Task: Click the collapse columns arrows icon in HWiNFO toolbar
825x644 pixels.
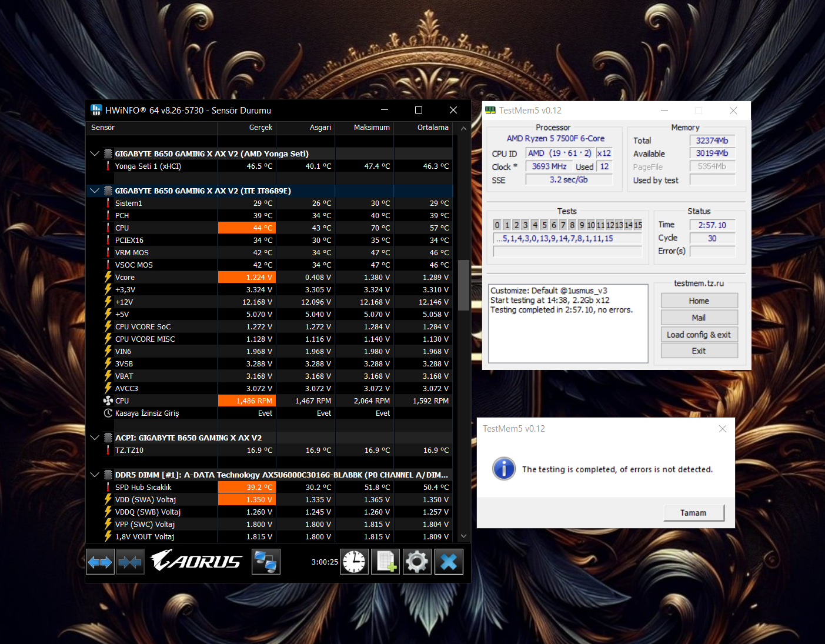Action: pyautogui.click(x=130, y=562)
